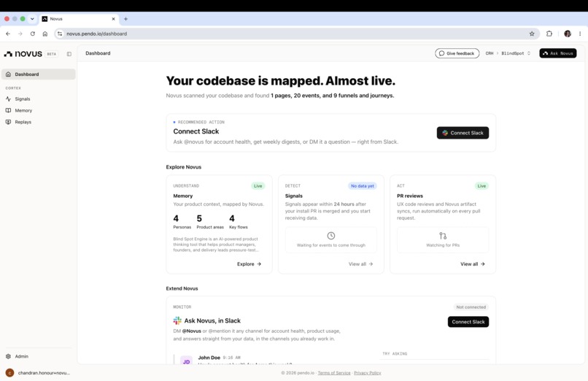The height and width of the screenshot is (381, 588).
Task: Click the Replays icon
Action: [8, 122]
